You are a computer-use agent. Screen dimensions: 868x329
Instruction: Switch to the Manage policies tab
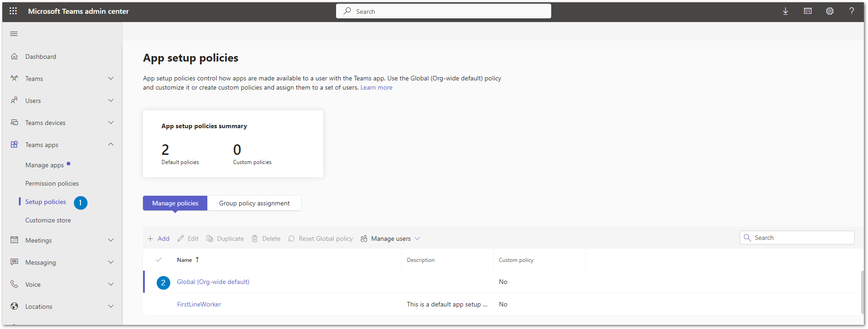[x=175, y=203]
